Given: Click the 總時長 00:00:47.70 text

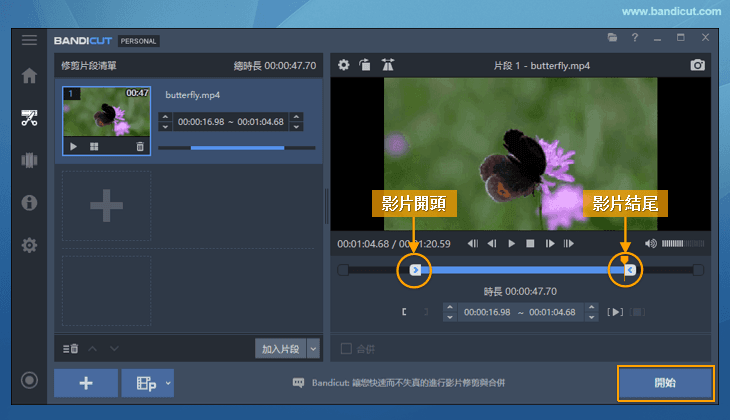Looking at the screenshot, I should coord(275,66).
